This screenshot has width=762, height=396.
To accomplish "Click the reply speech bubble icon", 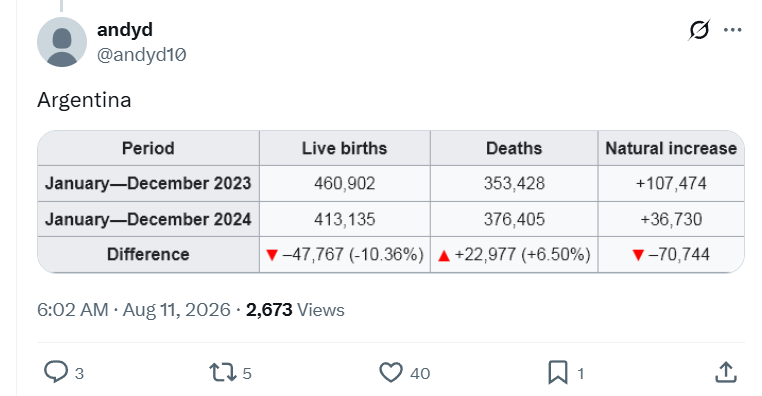I will tap(56, 372).
